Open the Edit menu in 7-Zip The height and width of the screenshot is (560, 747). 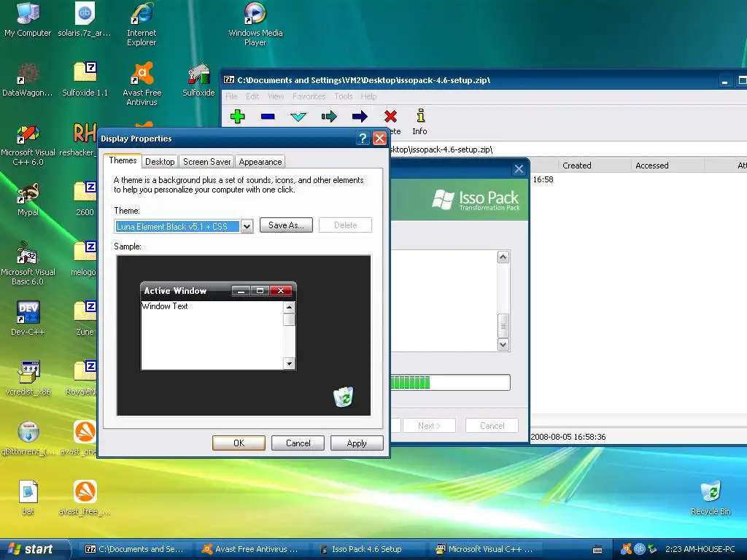252,96
